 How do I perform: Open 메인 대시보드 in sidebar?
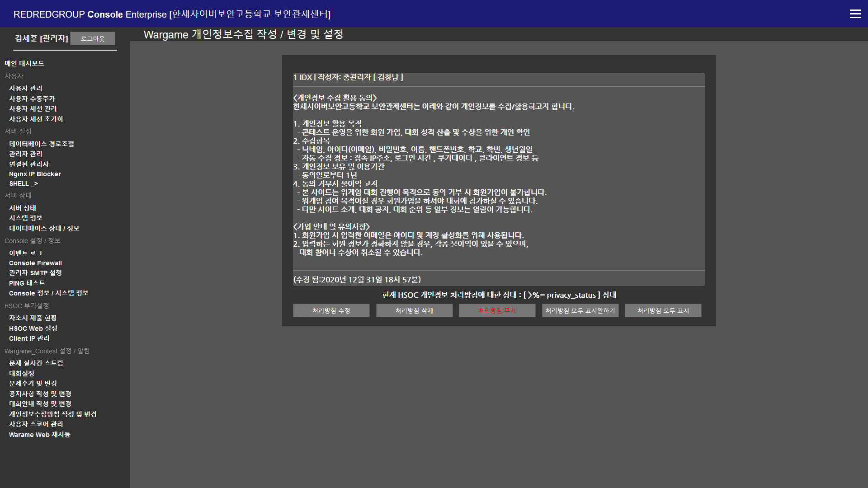24,64
